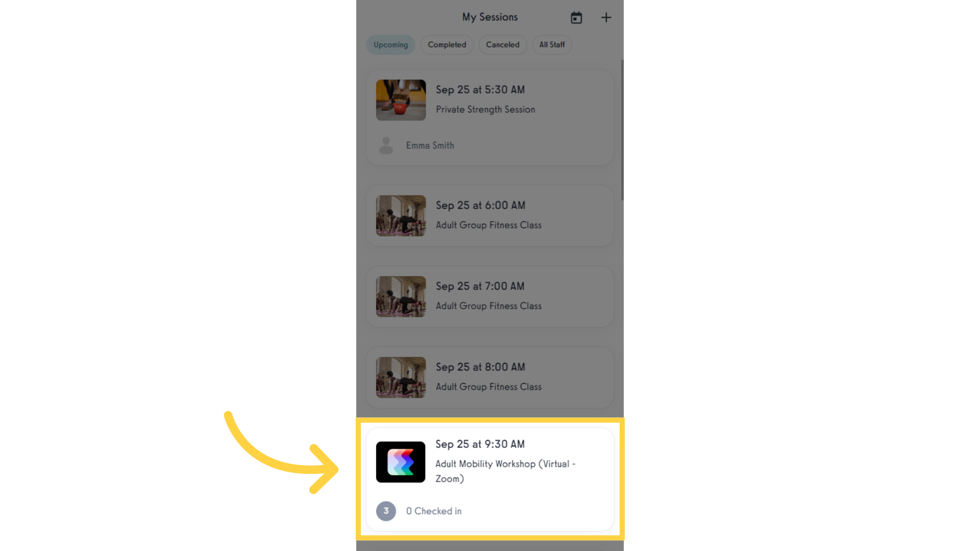Click the calendar icon in top bar

click(x=576, y=17)
